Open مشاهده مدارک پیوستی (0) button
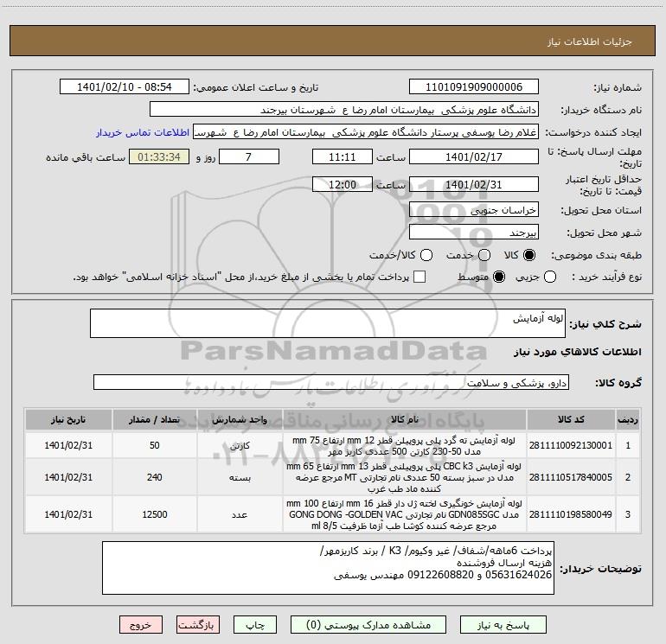 point(368,625)
